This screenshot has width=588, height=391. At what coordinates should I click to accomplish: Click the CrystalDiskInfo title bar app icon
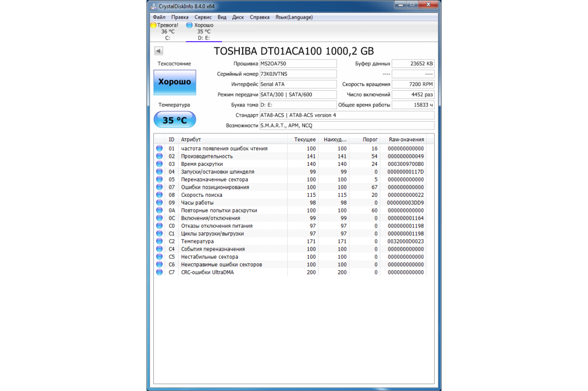pos(154,6)
